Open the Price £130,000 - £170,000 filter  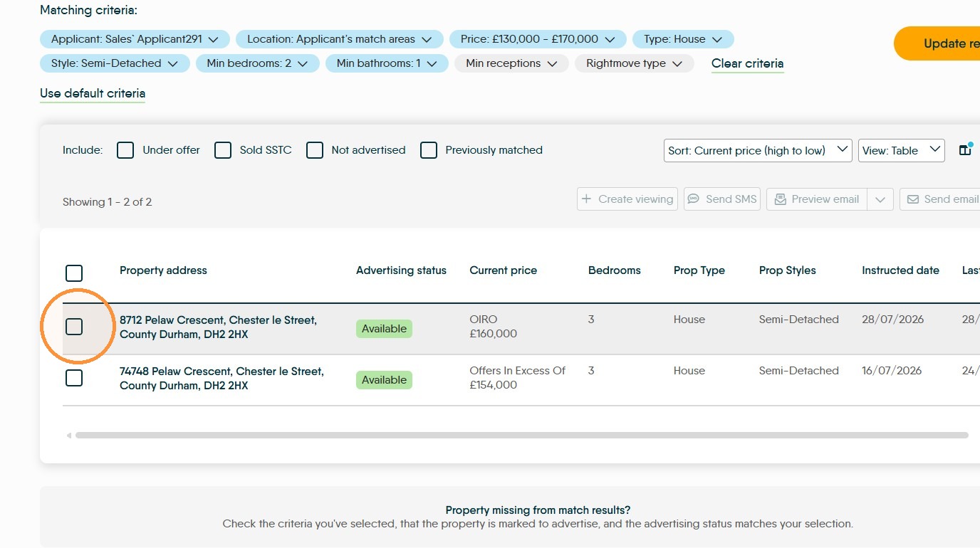coord(538,39)
